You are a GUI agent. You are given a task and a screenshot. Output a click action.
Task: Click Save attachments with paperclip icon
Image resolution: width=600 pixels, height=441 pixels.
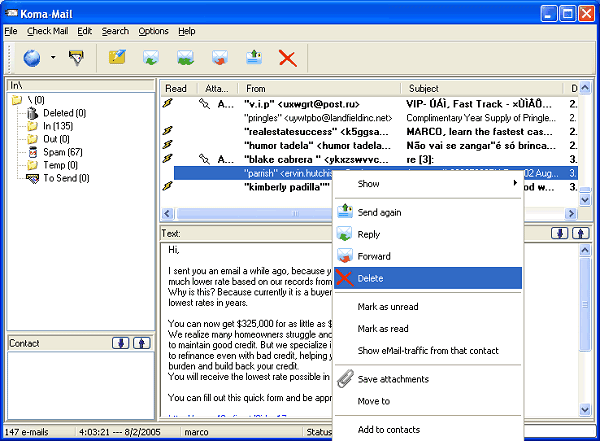pos(392,379)
